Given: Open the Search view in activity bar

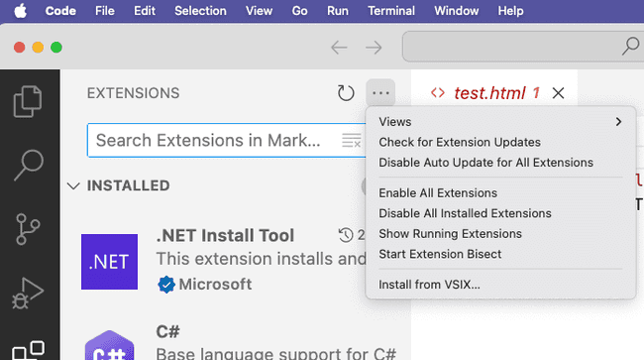Looking at the screenshot, I should pyautogui.click(x=29, y=165).
